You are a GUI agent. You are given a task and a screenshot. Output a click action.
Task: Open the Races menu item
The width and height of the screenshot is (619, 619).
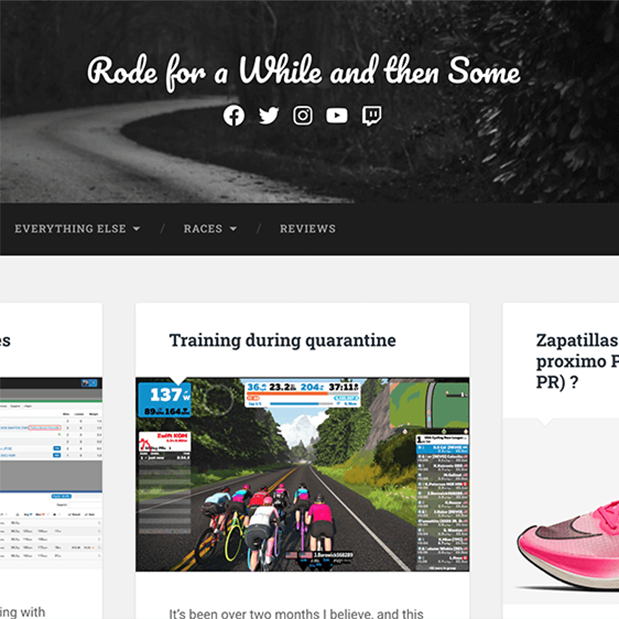coord(203,229)
